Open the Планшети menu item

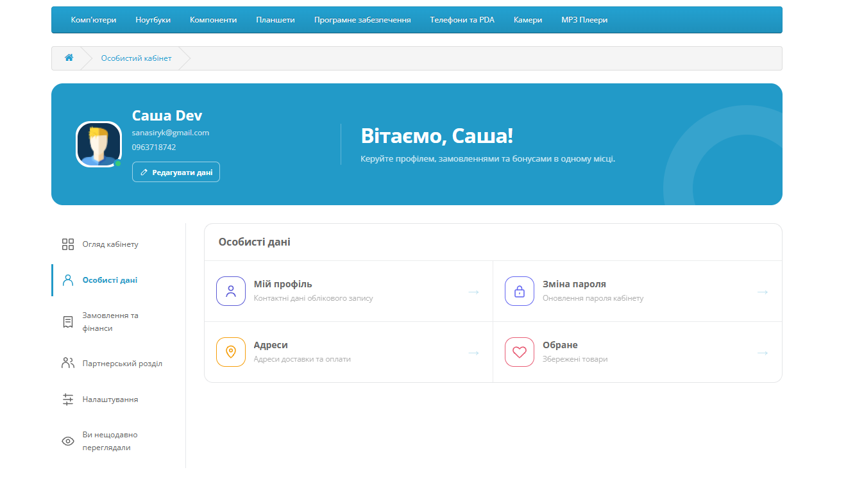(276, 20)
